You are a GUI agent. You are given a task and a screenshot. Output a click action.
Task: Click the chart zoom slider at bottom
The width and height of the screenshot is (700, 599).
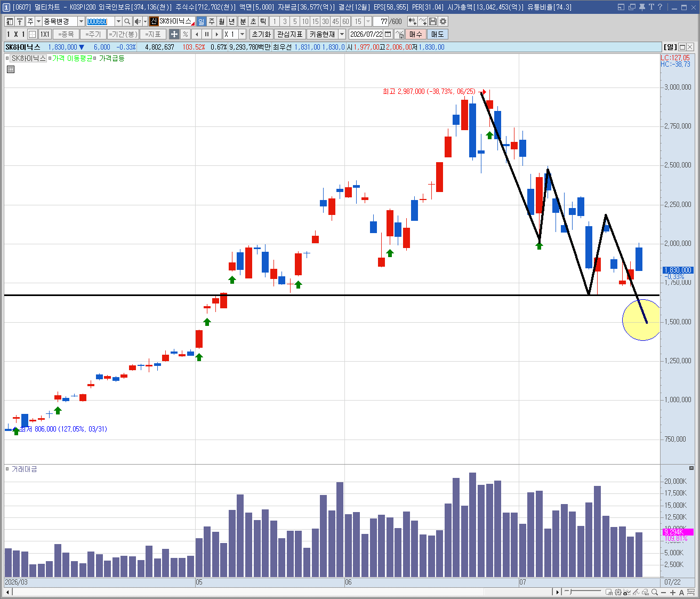583,592
